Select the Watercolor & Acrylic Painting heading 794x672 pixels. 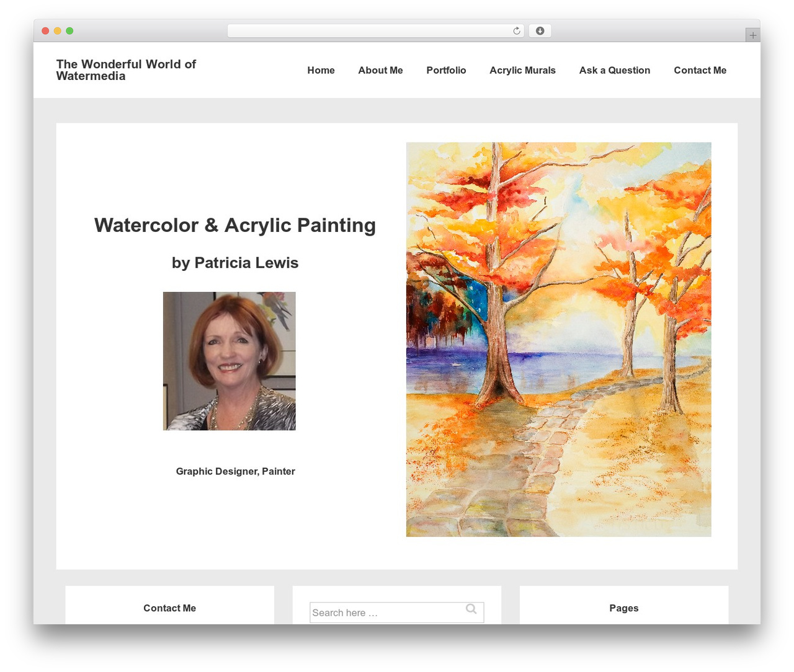(x=235, y=225)
